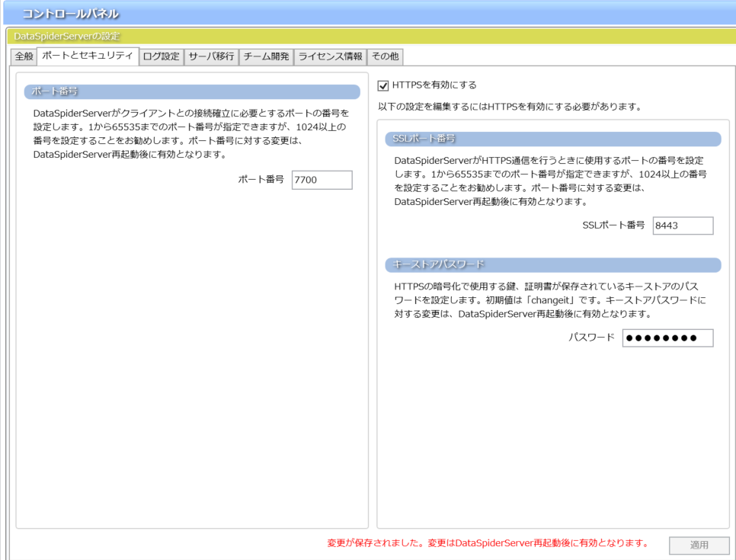This screenshot has height=560, width=736.
Task: Click the パスワード field label
Action: [x=591, y=337]
